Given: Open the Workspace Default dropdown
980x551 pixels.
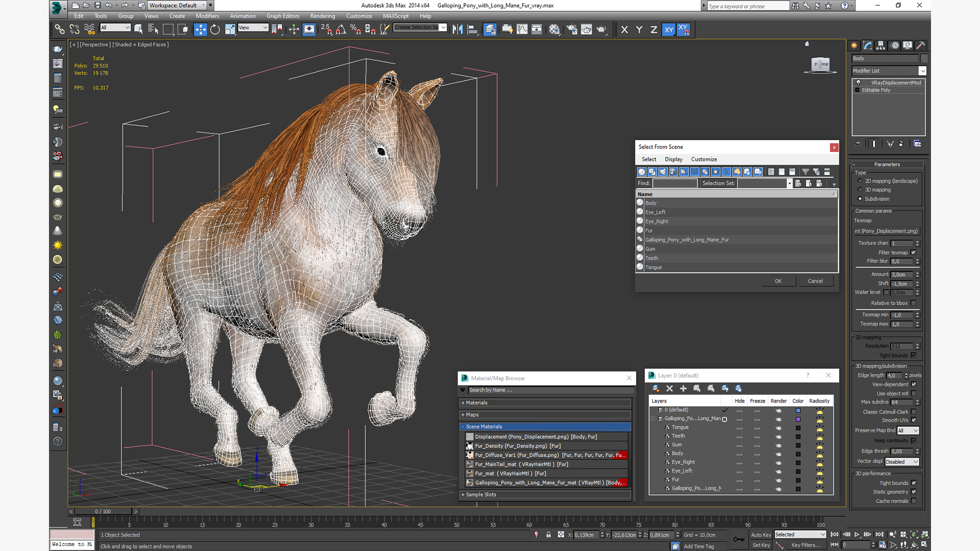Looking at the screenshot, I should [x=177, y=6].
